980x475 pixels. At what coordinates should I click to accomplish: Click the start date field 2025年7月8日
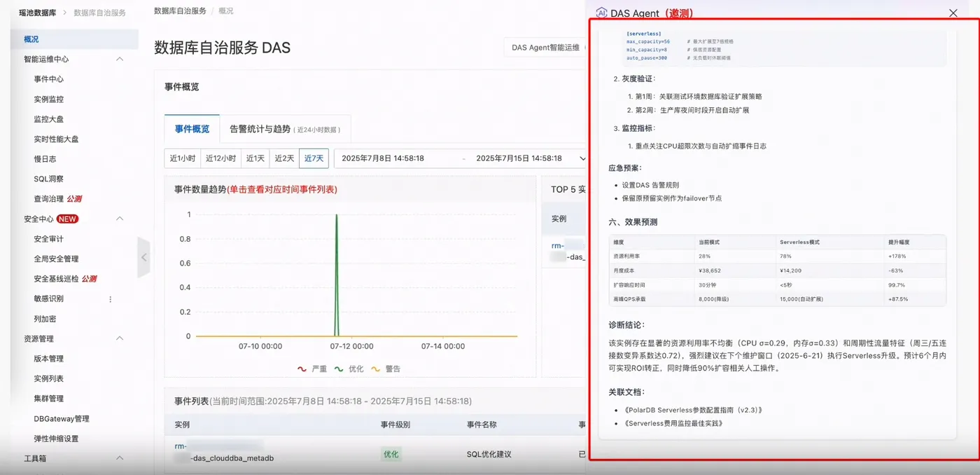(x=383, y=158)
